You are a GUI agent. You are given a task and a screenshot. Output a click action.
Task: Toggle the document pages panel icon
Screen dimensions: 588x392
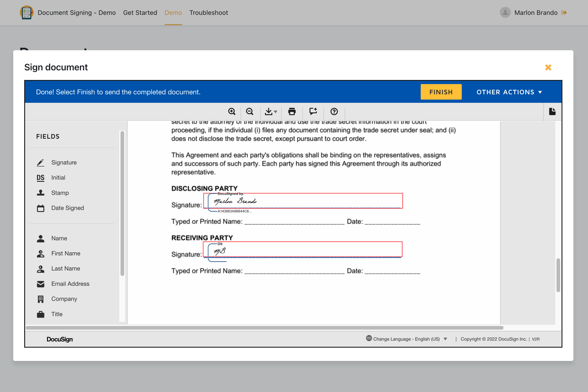pos(552,111)
